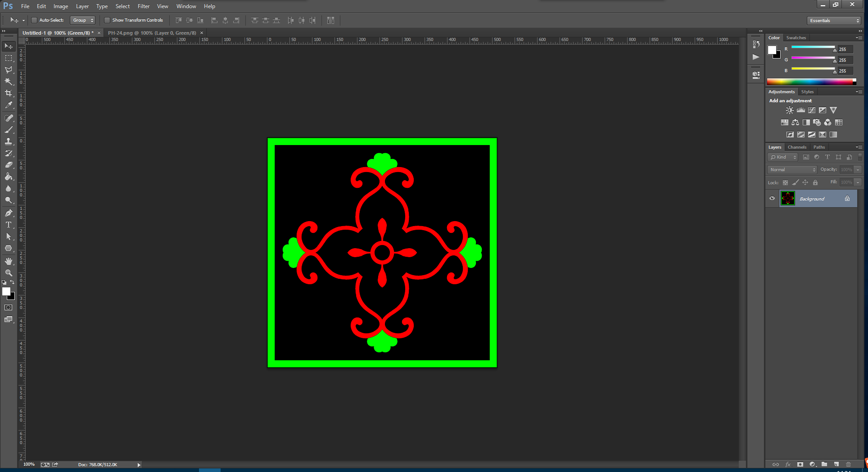Open the status bar info arrow
Image resolution: width=868 pixels, height=472 pixels.
coord(139,465)
